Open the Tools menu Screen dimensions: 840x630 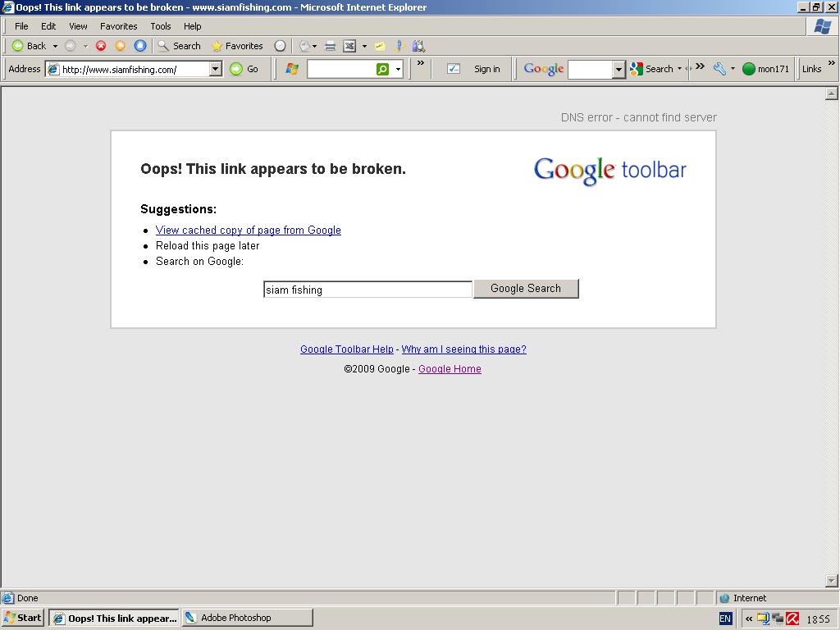click(x=160, y=26)
